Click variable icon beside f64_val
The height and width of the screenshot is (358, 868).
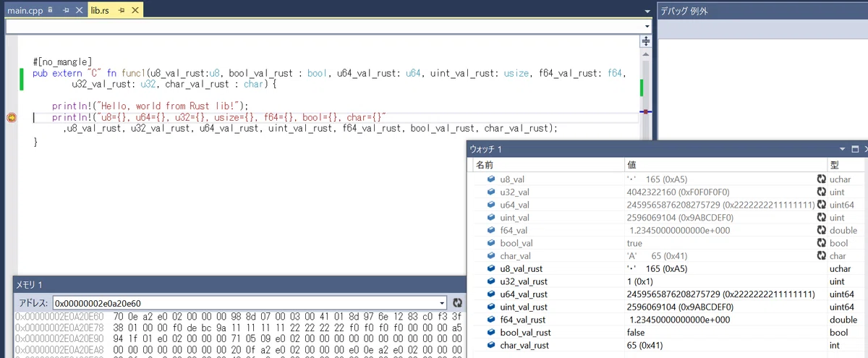(x=492, y=230)
